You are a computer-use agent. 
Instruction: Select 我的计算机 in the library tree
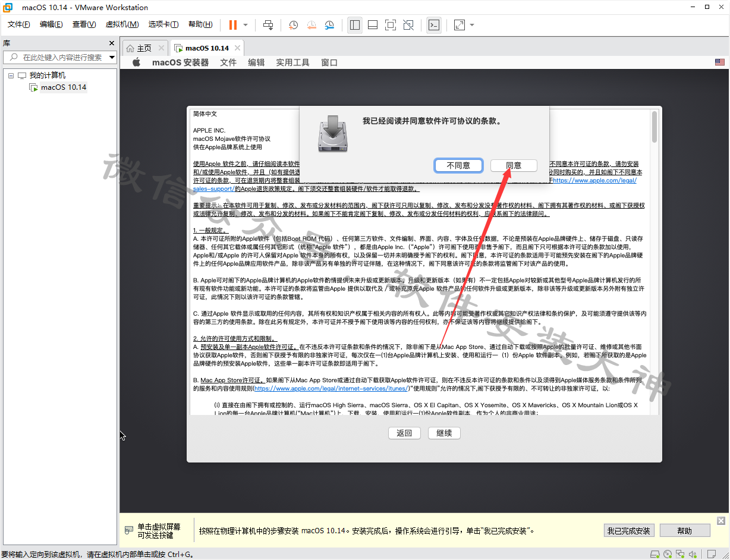48,75
